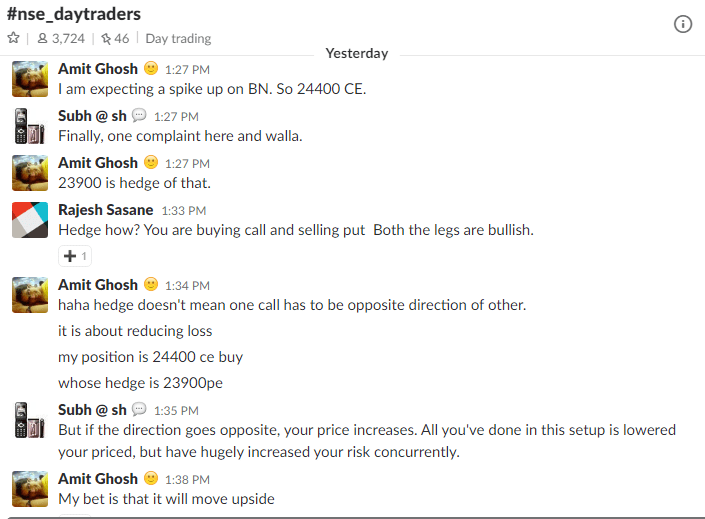Click the #nse_daytraders channel title
Screen dimensions: 705x519
click(74, 14)
